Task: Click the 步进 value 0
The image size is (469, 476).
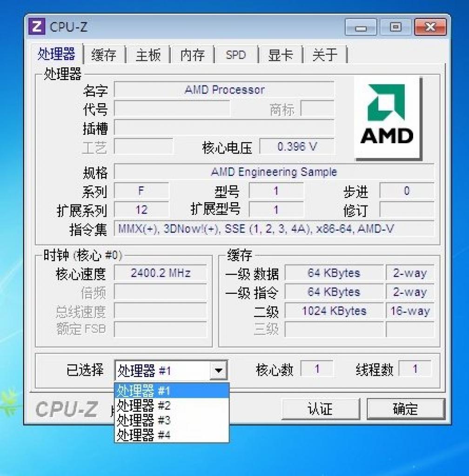Action: coord(407,191)
